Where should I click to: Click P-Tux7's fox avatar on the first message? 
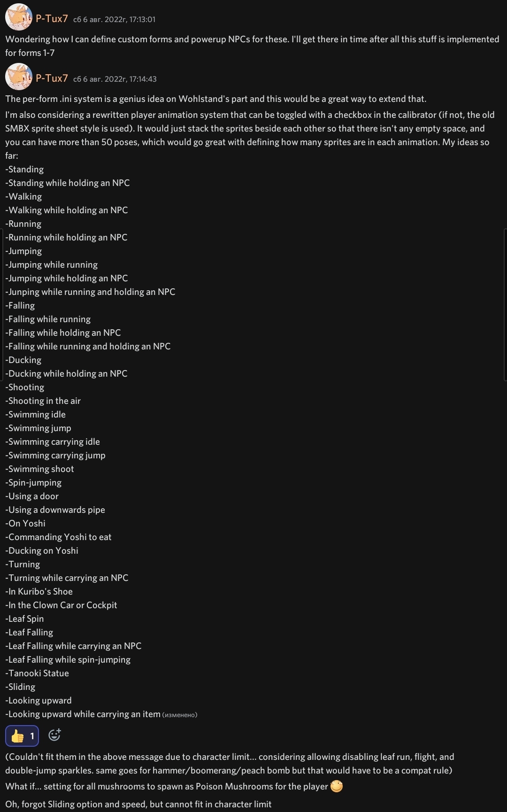pos(18,17)
